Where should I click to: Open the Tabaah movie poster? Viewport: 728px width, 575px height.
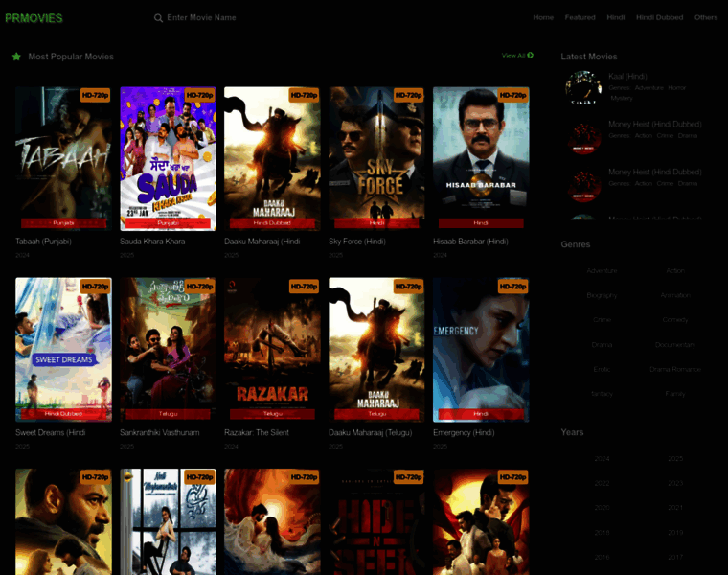point(63,158)
